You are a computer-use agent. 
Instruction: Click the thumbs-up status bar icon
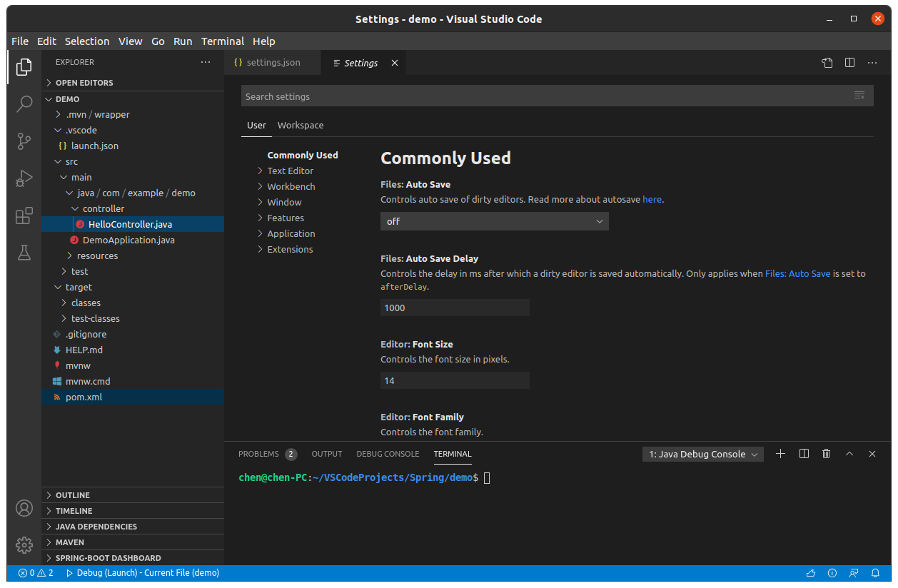point(811,573)
